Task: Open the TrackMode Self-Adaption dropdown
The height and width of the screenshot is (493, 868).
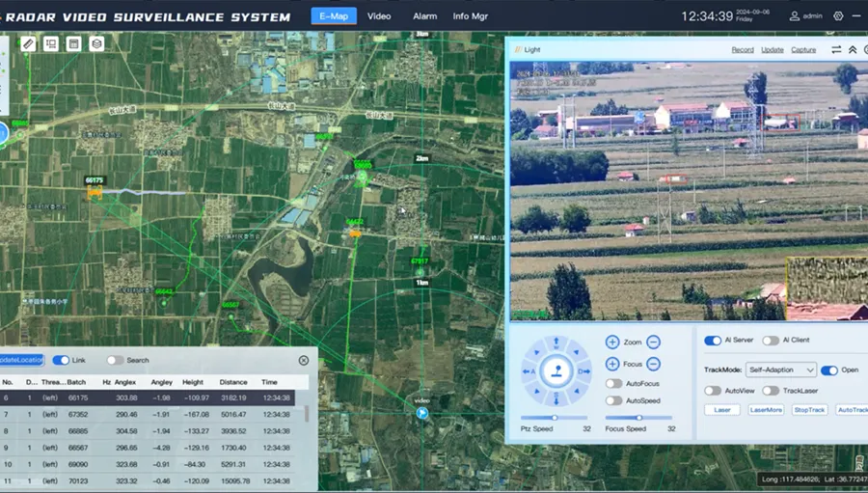Action: click(781, 370)
